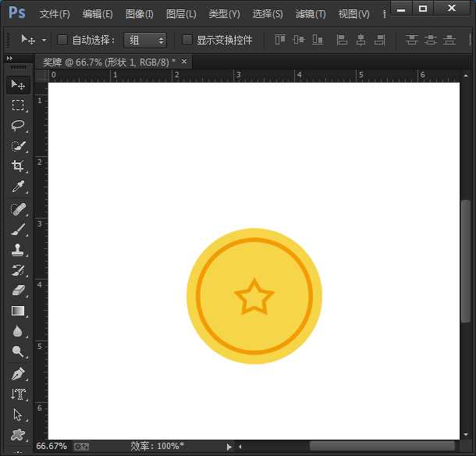Switch to the Eraser tool

17,290
